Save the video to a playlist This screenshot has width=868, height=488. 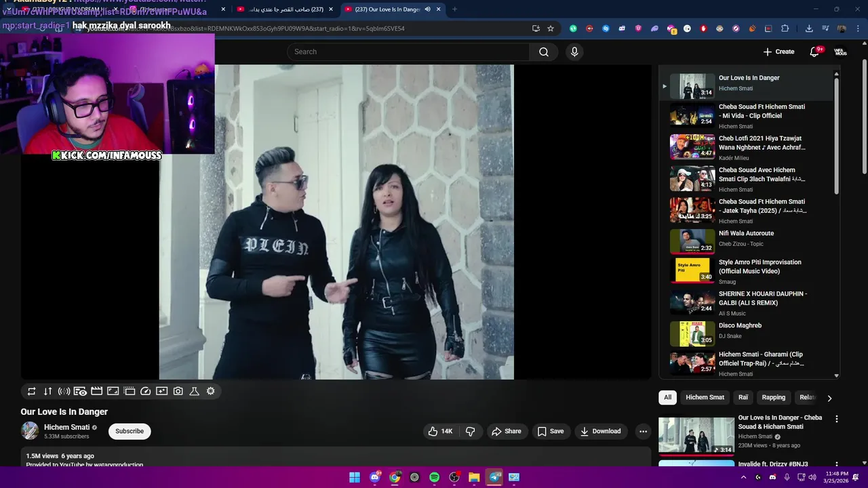pyautogui.click(x=551, y=431)
